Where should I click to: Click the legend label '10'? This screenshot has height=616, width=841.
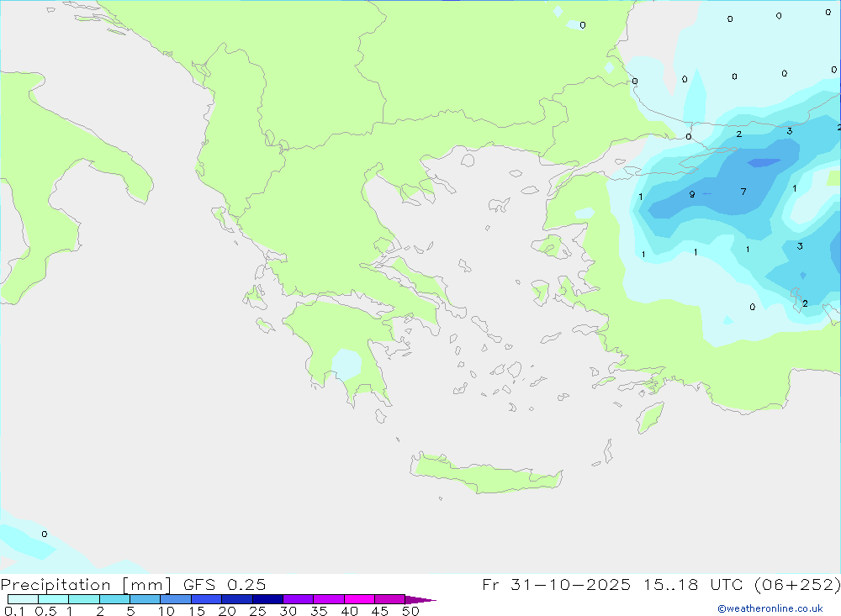click(167, 611)
